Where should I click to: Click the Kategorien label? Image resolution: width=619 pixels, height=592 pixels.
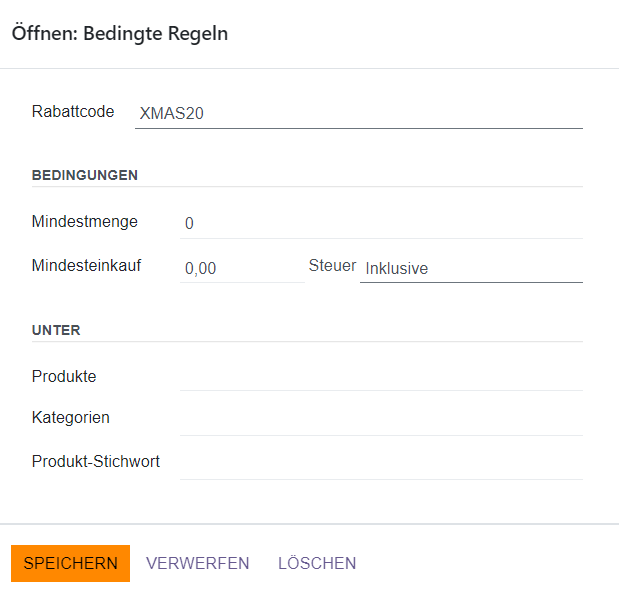[71, 417]
